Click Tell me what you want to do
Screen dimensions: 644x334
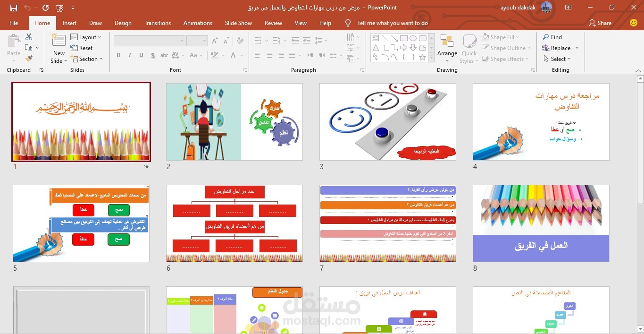coord(392,23)
